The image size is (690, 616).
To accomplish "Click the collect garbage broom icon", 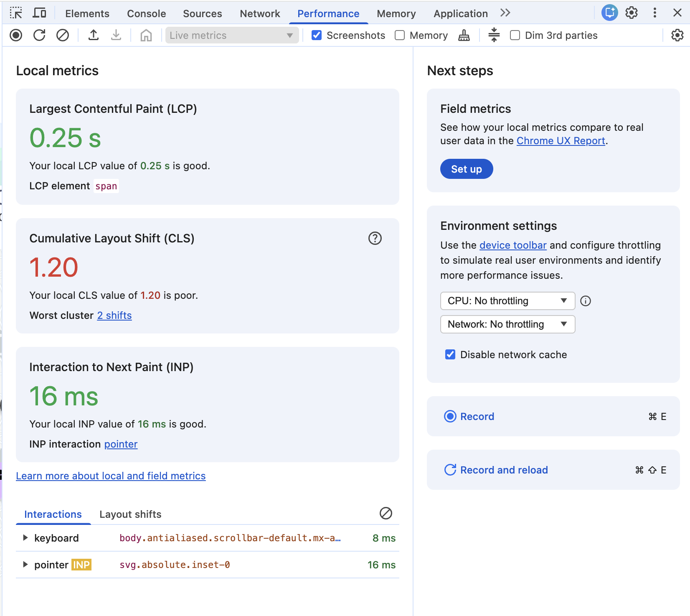I will coord(464,36).
